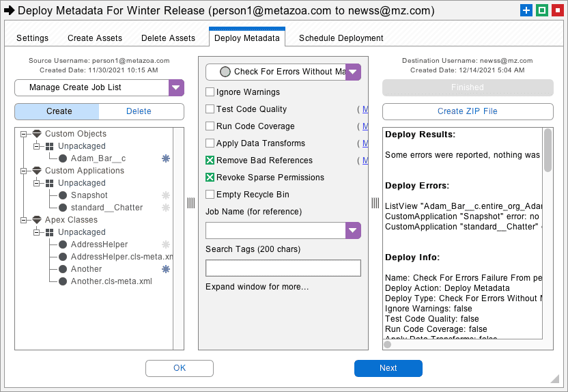The width and height of the screenshot is (568, 392).
Task: Open the Check For Errors deploy type dropdown
Action: tap(353, 72)
